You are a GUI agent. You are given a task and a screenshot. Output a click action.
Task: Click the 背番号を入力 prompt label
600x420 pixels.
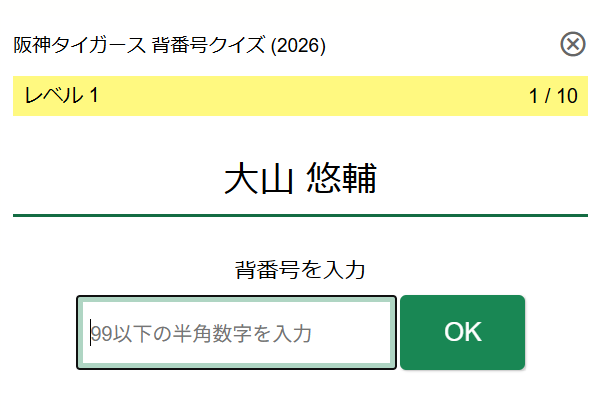coord(300,269)
